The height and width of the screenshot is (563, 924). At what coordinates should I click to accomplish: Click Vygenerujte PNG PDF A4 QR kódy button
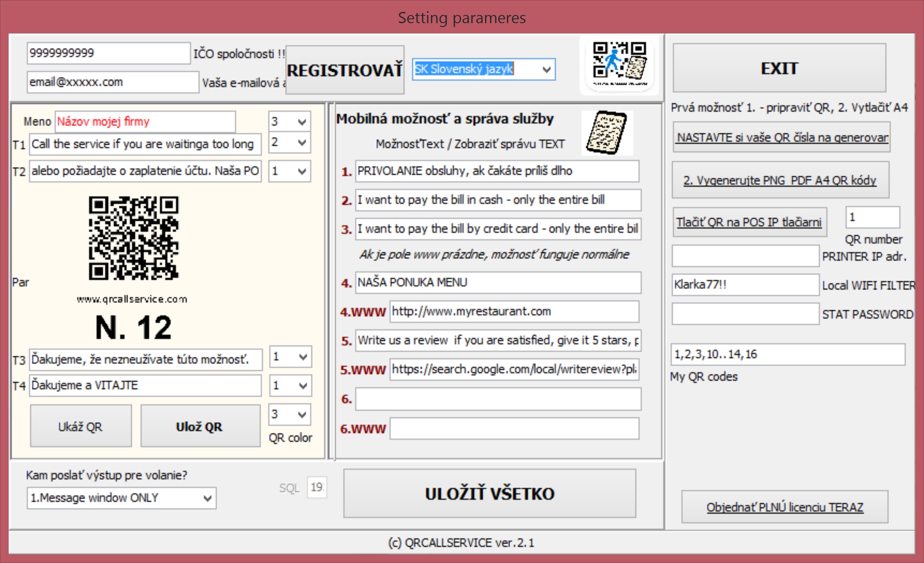coord(780,180)
